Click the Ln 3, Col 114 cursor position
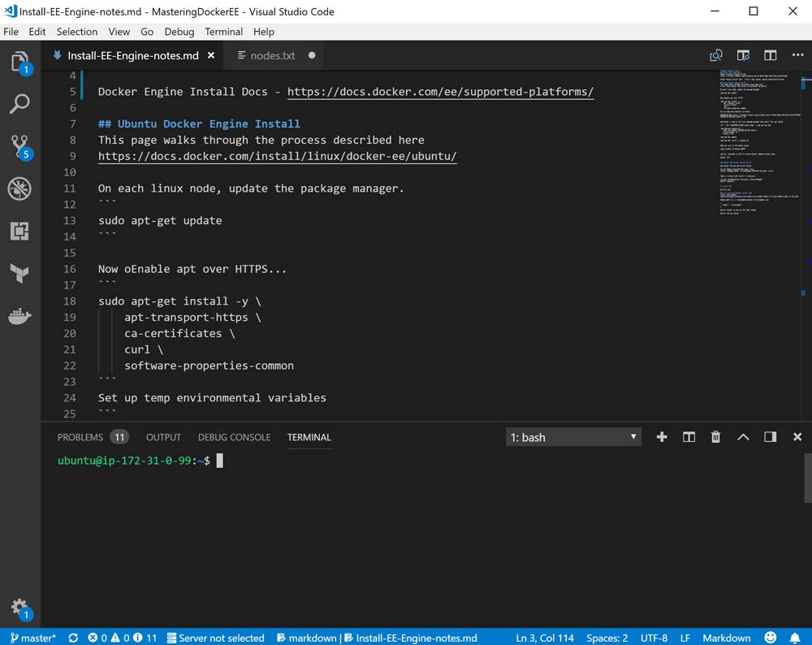 [545, 638]
